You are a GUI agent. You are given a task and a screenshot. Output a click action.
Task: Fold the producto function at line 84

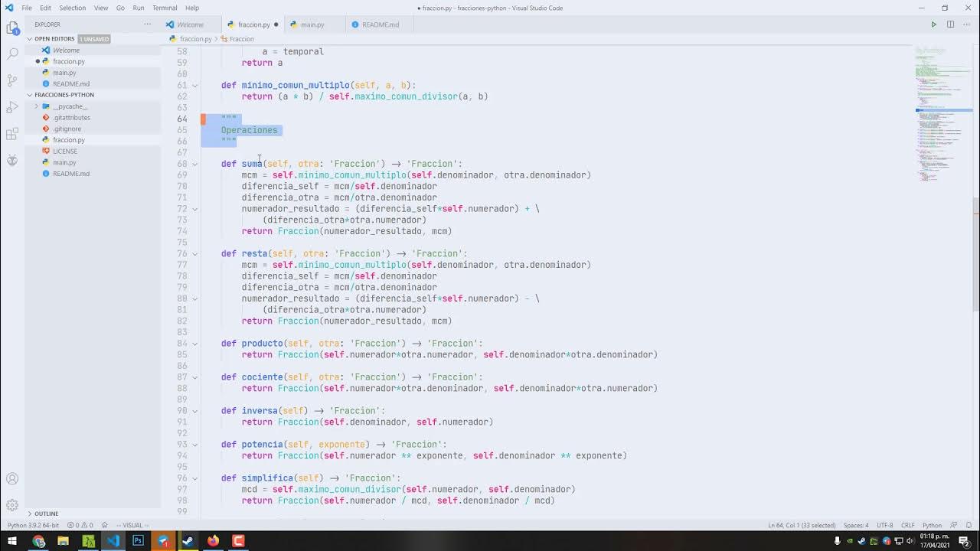coord(194,344)
